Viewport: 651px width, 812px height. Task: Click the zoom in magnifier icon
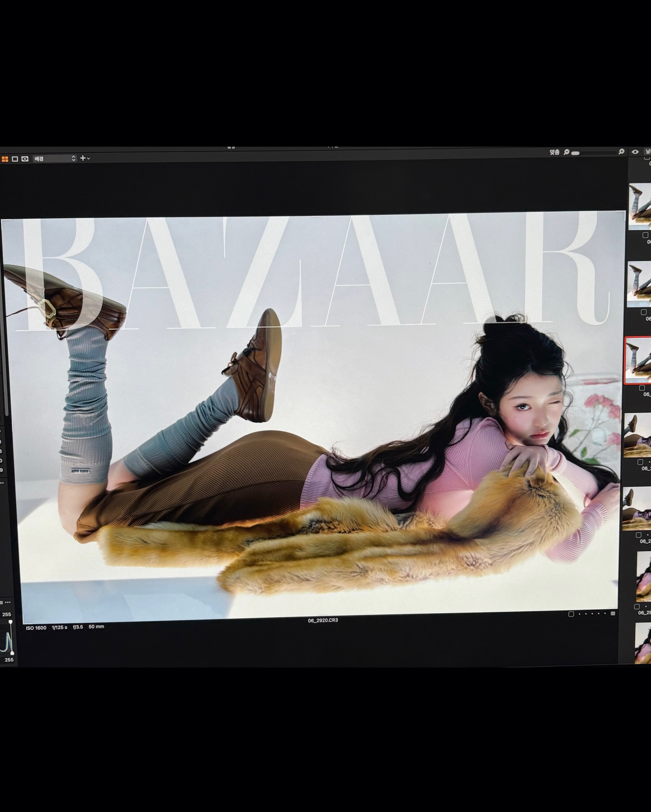point(622,152)
